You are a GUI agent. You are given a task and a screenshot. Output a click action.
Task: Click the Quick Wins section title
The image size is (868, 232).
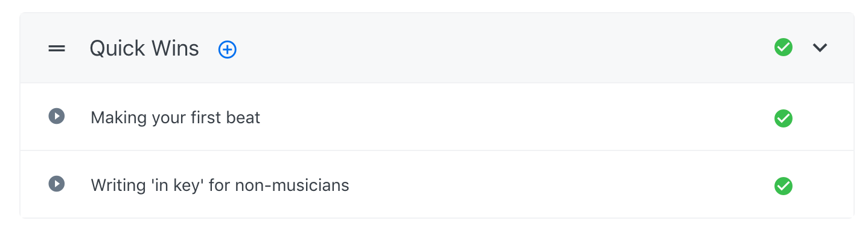coord(144,48)
